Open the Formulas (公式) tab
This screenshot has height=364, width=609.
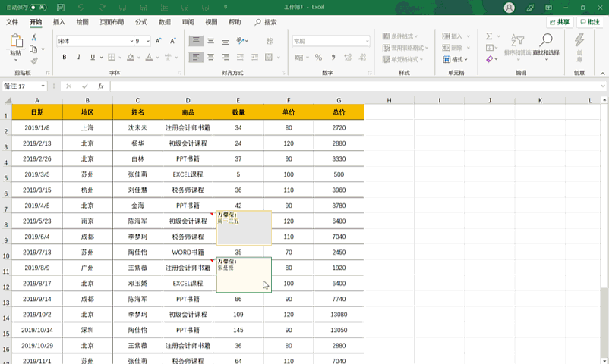pos(141,22)
